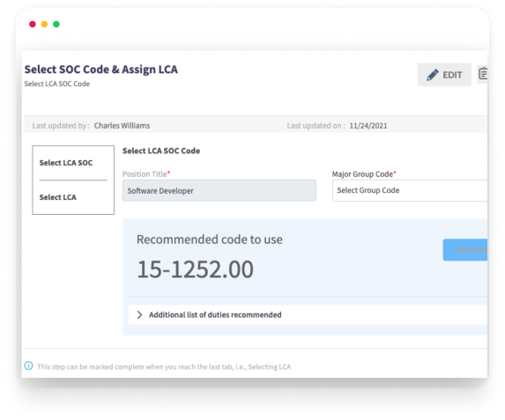Viewport: 505px width, 420px height.
Task: Click the Position Title field 'Software Developer'
Action: [219, 190]
